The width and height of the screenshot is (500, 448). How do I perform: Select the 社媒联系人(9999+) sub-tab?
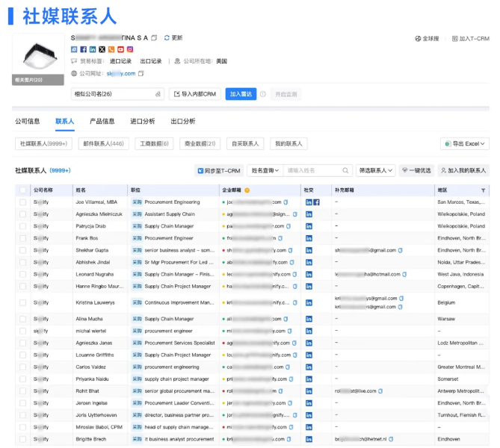tap(43, 143)
